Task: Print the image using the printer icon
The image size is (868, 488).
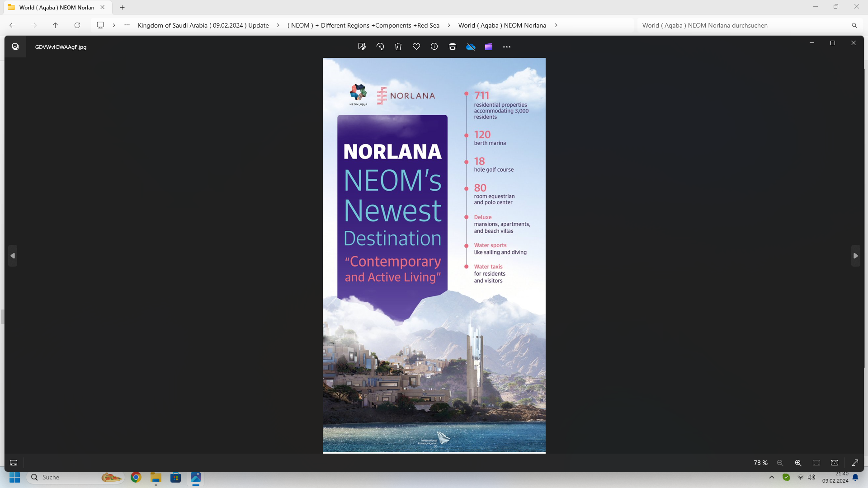Action: click(453, 47)
